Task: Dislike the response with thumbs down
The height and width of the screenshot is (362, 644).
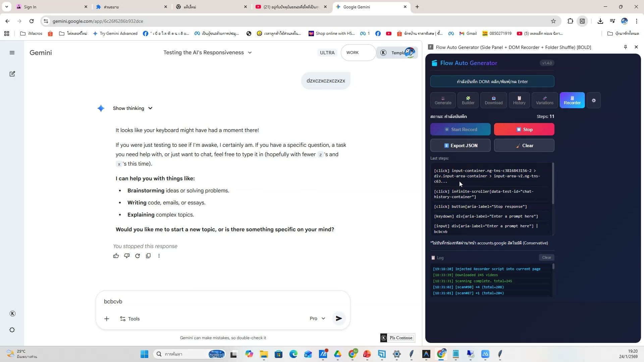Action: pyautogui.click(x=127, y=256)
